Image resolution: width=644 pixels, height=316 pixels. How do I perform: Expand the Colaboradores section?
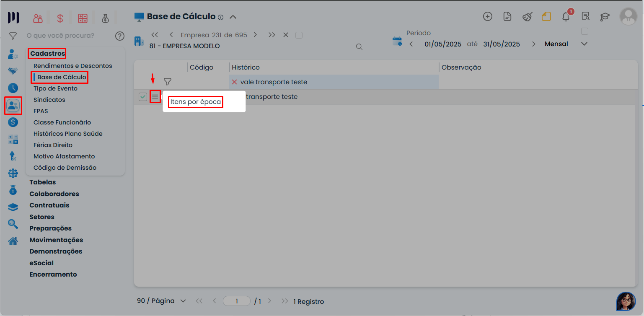54,194
